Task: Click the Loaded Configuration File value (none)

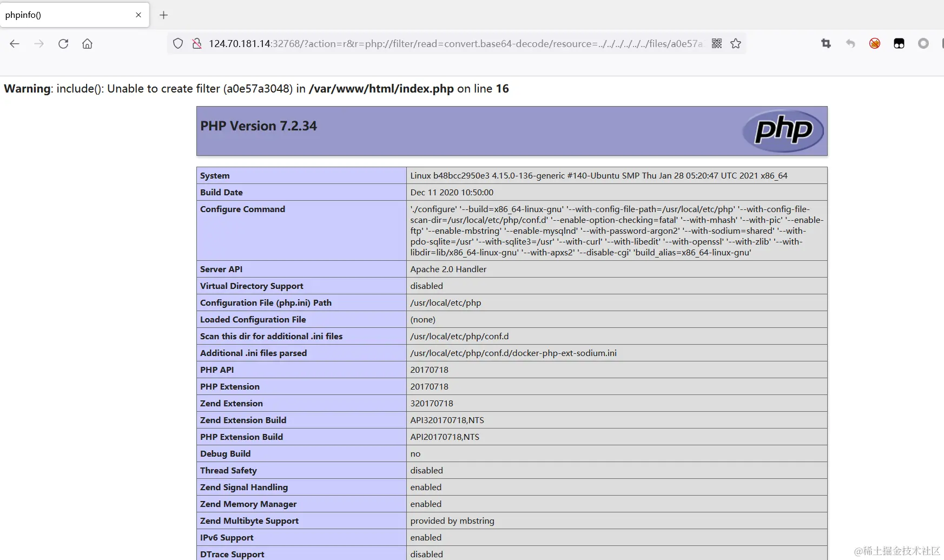Action: (423, 320)
